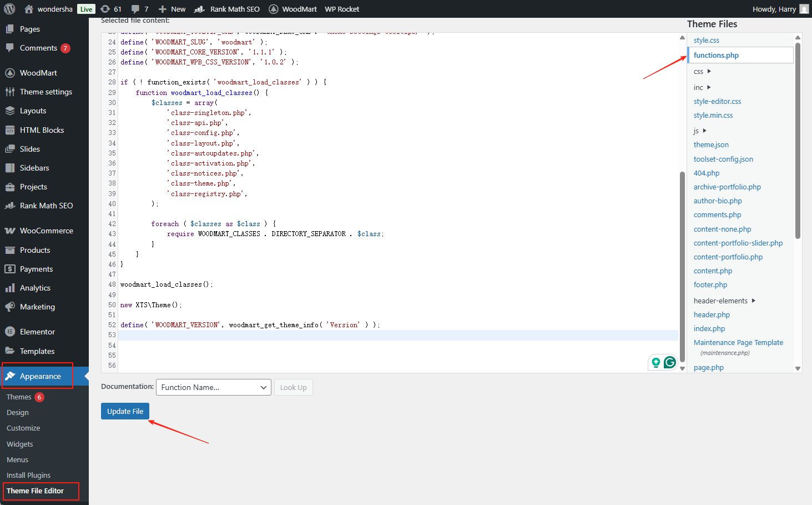The width and height of the screenshot is (812, 505).
Task: Open the Function Name documentation dropdown
Action: (213, 387)
